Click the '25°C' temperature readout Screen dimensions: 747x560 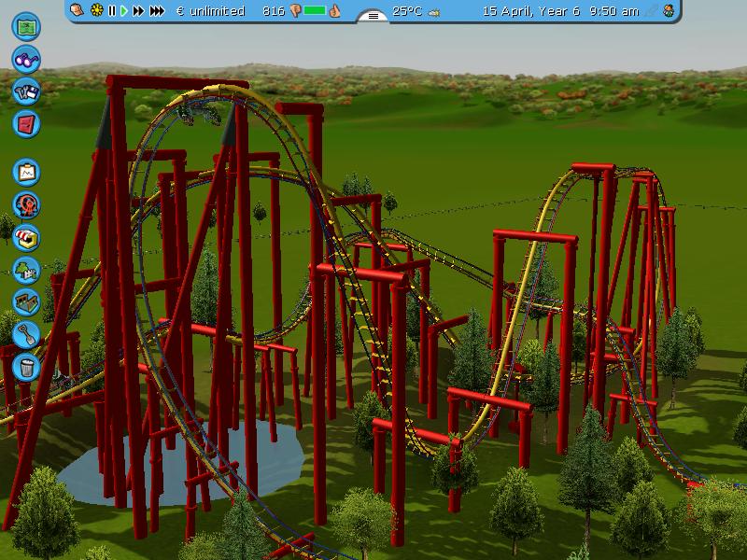pyautogui.click(x=407, y=11)
